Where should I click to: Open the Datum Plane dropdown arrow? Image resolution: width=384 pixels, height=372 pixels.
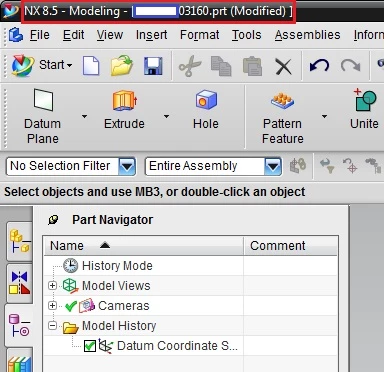click(84, 116)
